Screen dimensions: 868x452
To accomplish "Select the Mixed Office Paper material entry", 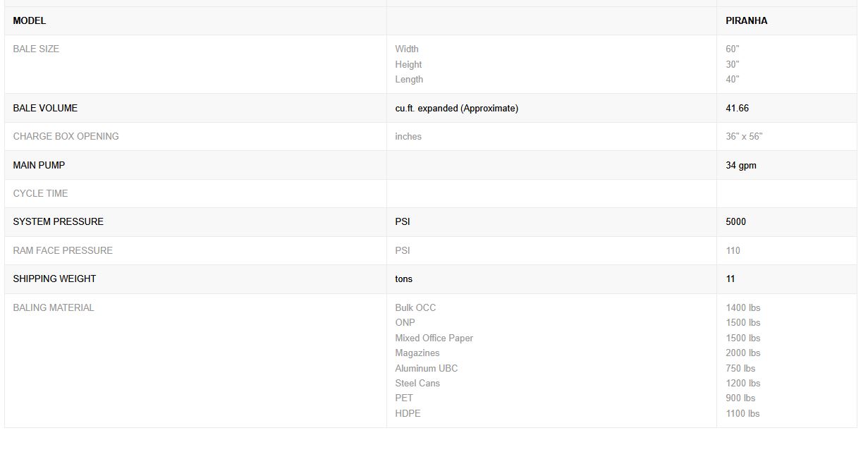I will tap(434, 338).
